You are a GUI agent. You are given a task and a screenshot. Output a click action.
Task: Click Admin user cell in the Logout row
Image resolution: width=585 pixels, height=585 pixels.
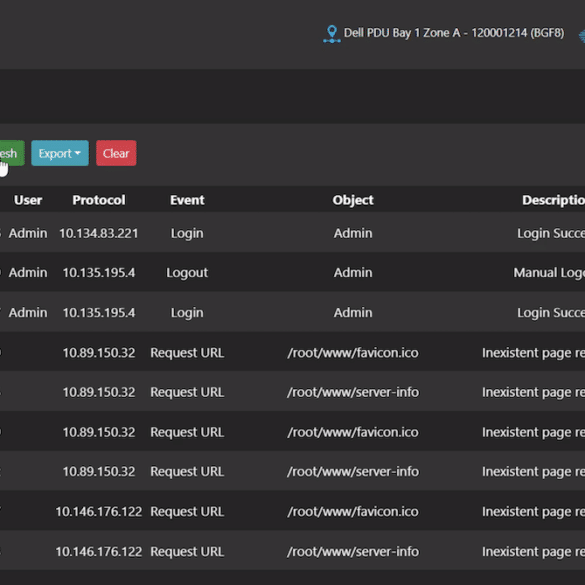(x=28, y=273)
